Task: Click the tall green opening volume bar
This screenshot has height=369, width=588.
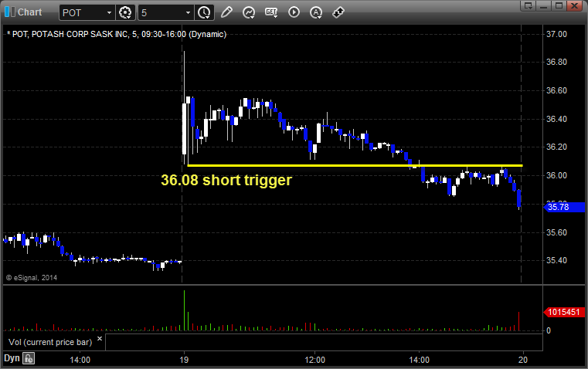Action: [x=184, y=310]
